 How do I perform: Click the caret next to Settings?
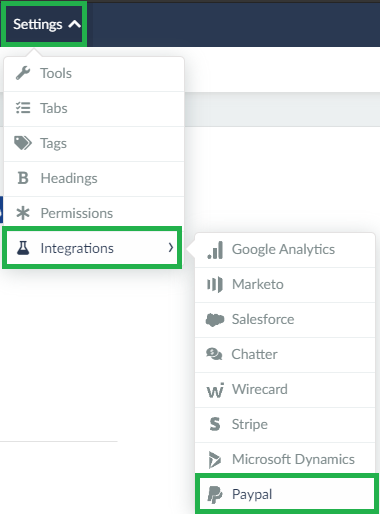(75, 24)
